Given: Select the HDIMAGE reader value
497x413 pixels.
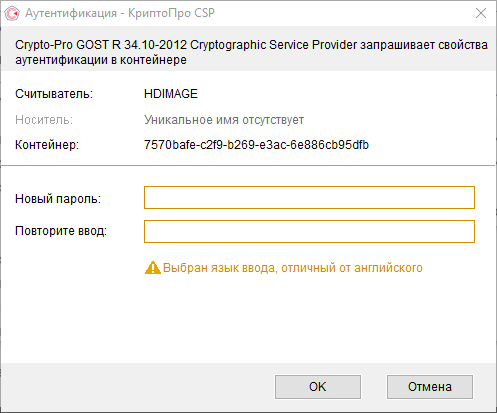Looking at the screenshot, I should click(x=171, y=94).
